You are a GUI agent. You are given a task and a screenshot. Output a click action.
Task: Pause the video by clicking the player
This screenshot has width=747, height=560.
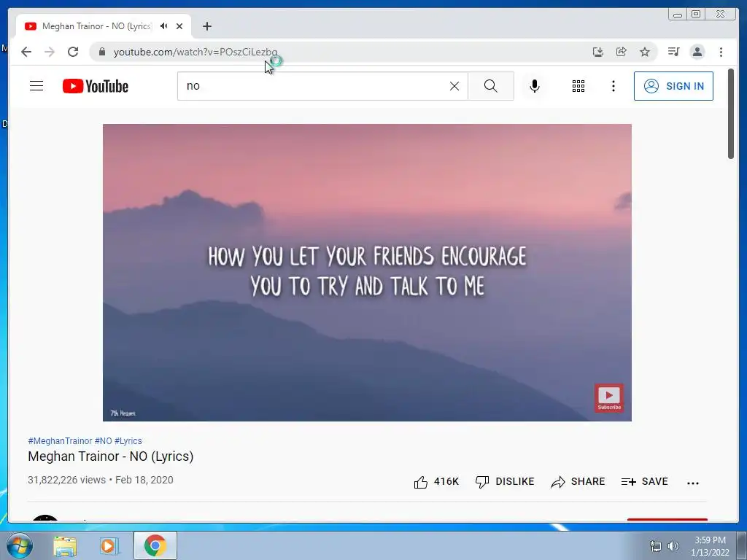pos(368,273)
